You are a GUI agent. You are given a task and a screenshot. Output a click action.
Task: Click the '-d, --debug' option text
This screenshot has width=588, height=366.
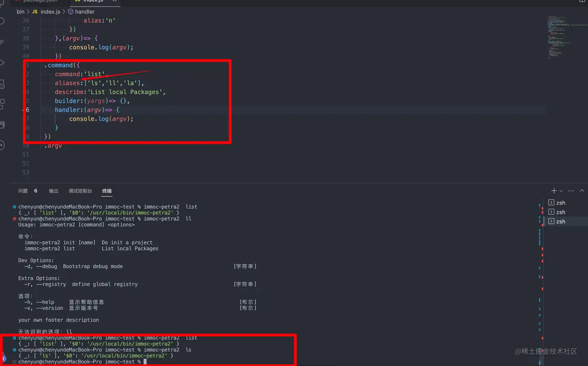tap(40, 267)
